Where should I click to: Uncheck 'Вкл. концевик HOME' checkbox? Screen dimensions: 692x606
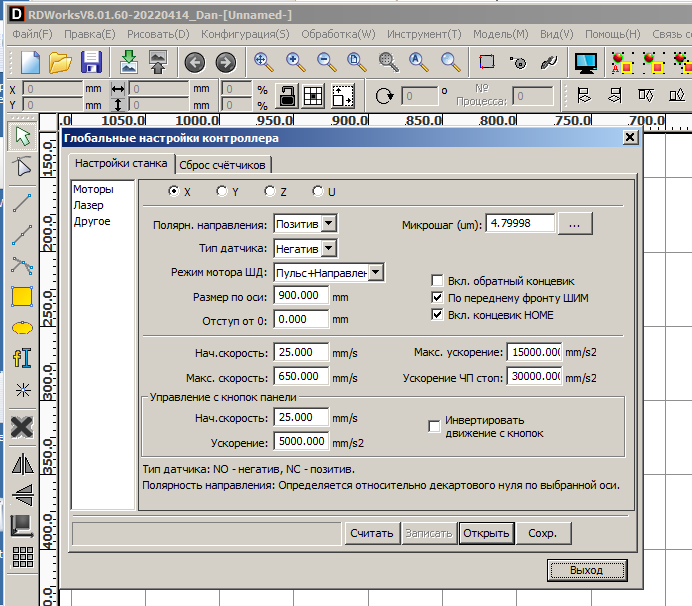pyautogui.click(x=437, y=315)
